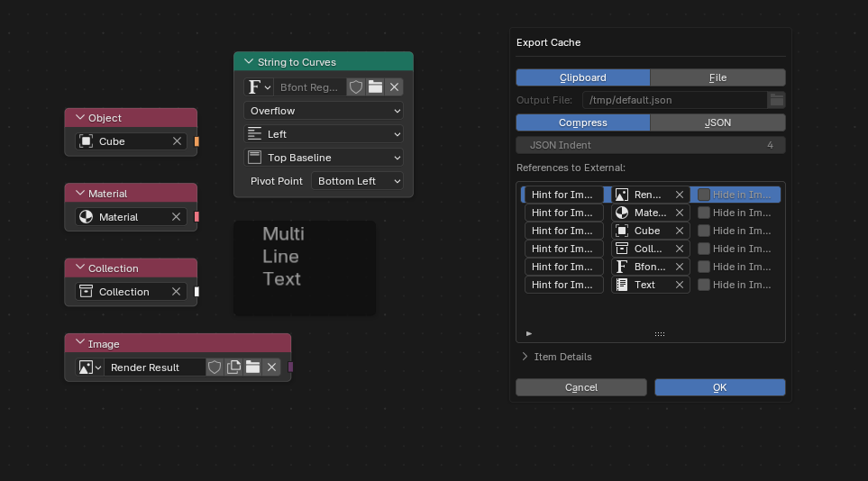Click shield icon in Image node
868x481 pixels.
tap(215, 368)
